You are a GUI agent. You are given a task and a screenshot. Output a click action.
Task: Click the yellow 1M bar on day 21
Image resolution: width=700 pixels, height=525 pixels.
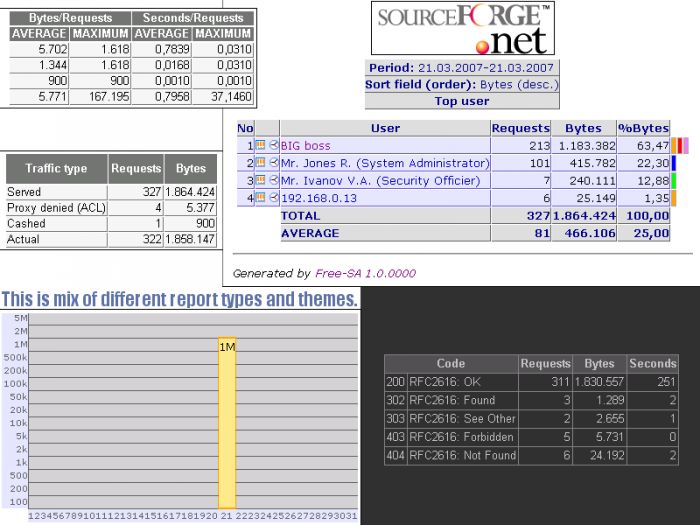coord(227,423)
